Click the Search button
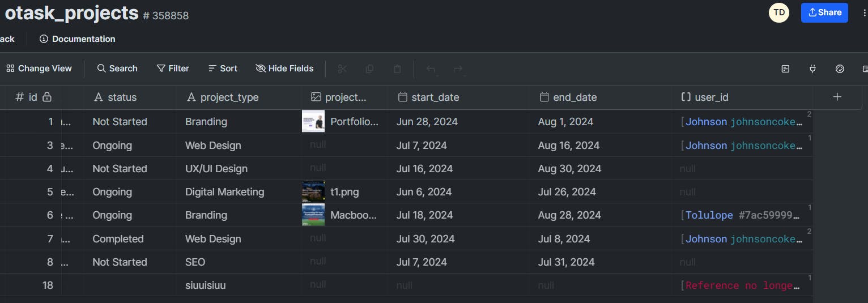Screen dimensions: 868x303 click(x=117, y=69)
